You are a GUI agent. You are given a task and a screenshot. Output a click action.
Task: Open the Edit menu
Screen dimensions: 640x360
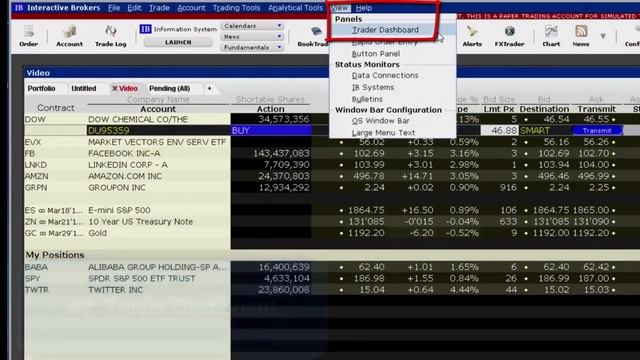click(134, 8)
